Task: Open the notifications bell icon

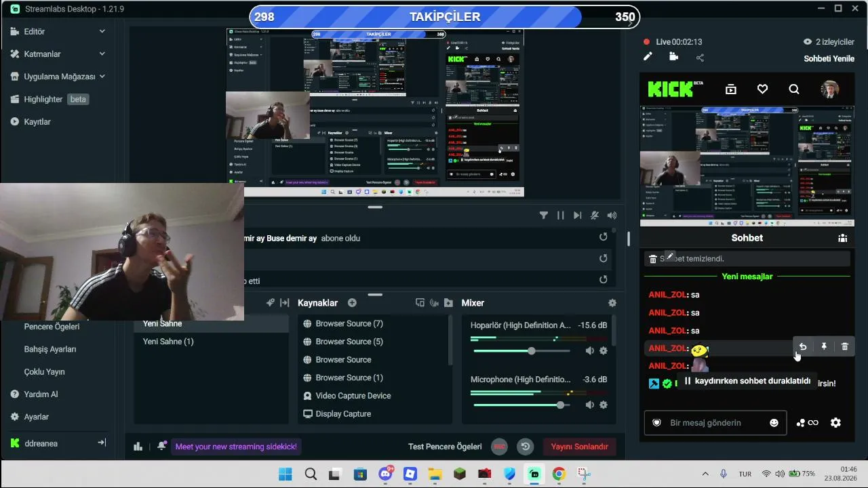Action: tap(161, 446)
